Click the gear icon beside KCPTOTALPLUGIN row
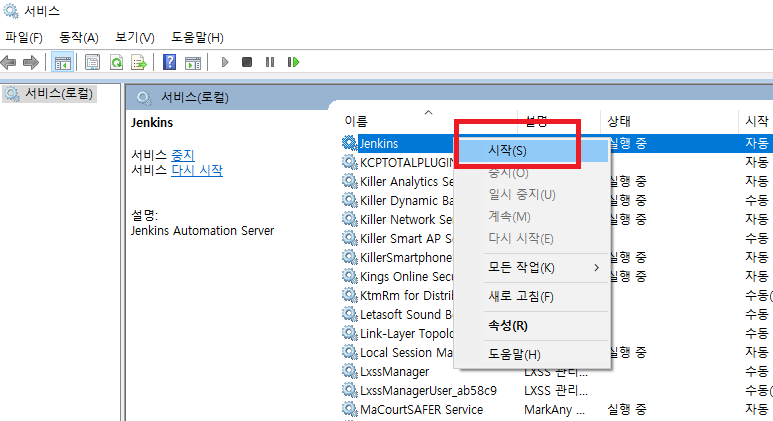 (350, 162)
